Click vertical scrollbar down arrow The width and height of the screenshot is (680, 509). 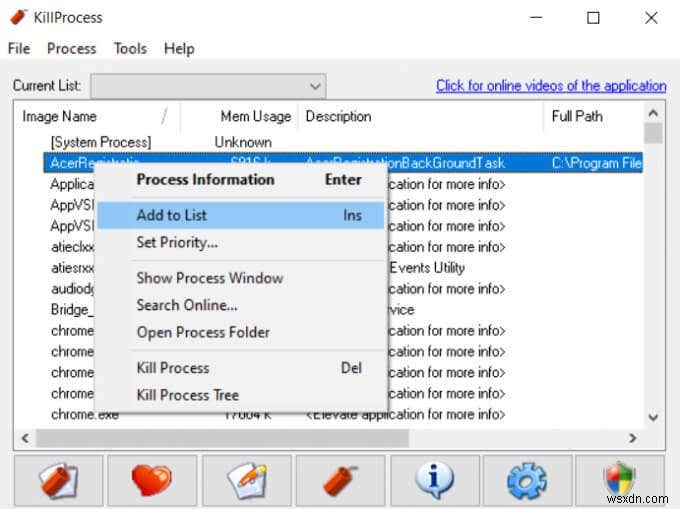[653, 418]
